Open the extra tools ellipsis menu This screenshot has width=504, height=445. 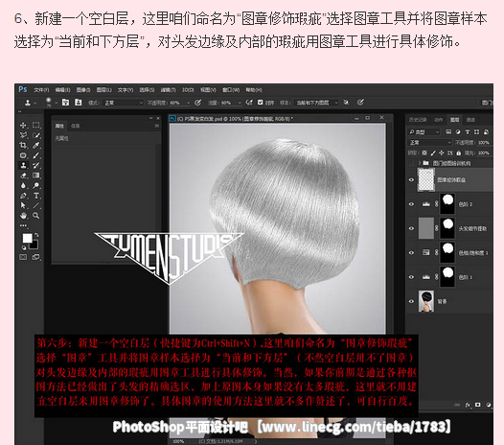(23, 225)
